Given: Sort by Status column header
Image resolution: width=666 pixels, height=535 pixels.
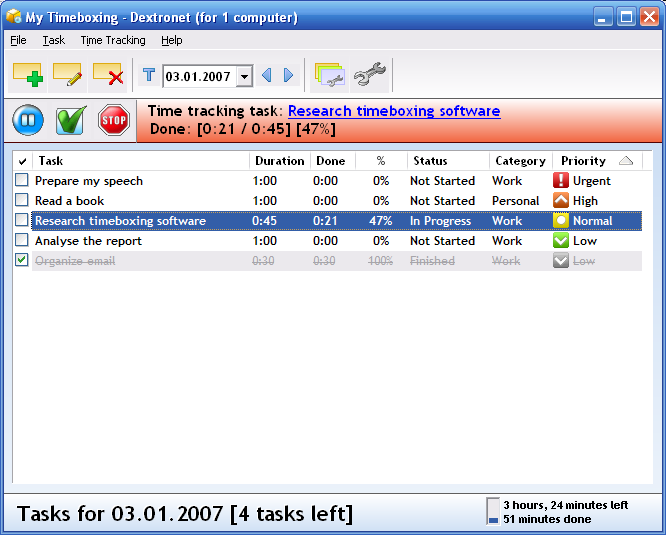Looking at the screenshot, I should 448,161.
